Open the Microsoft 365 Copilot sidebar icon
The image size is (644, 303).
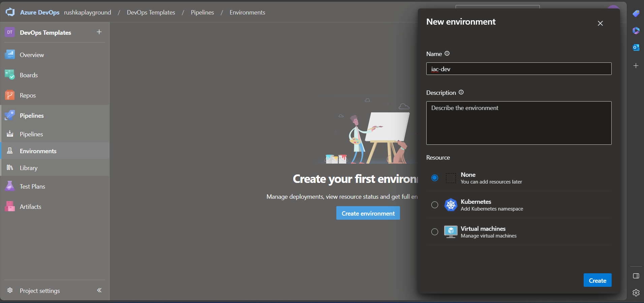(636, 31)
